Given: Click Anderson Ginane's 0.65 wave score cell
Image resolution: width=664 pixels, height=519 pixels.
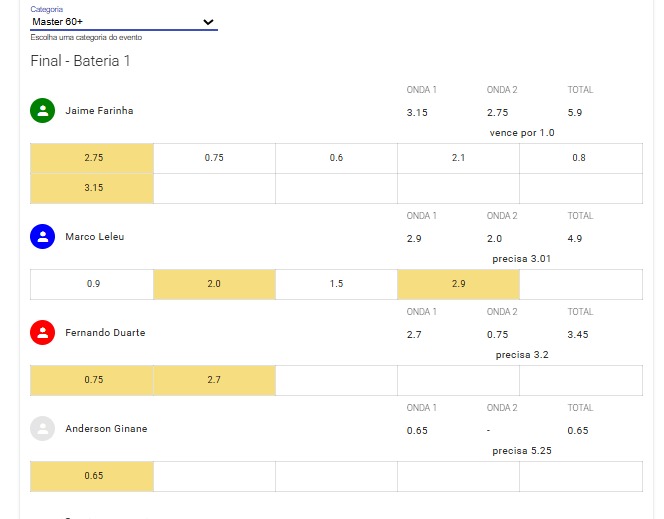Looking at the screenshot, I should pos(92,476).
